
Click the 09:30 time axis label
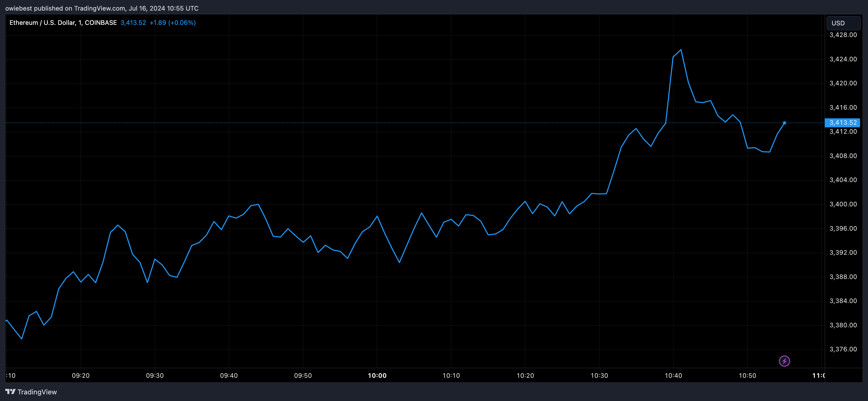coord(155,375)
